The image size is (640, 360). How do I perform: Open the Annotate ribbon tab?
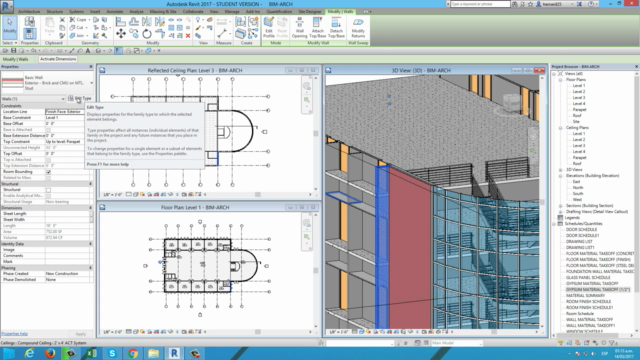click(115, 12)
